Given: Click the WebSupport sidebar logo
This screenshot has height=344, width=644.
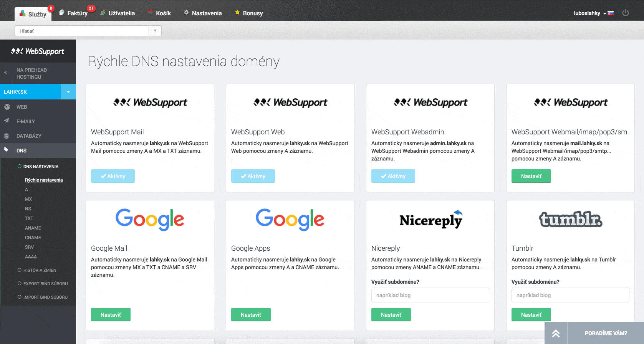Looking at the screenshot, I should pyautogui.click(x=38, y=51).
